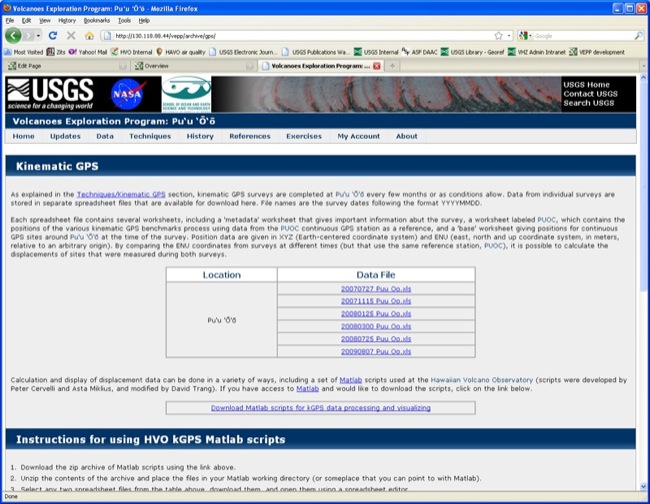Open the USGS Internal bookmark
The width and height of the screenshot is (650, 504).
(x=376, y=52)
